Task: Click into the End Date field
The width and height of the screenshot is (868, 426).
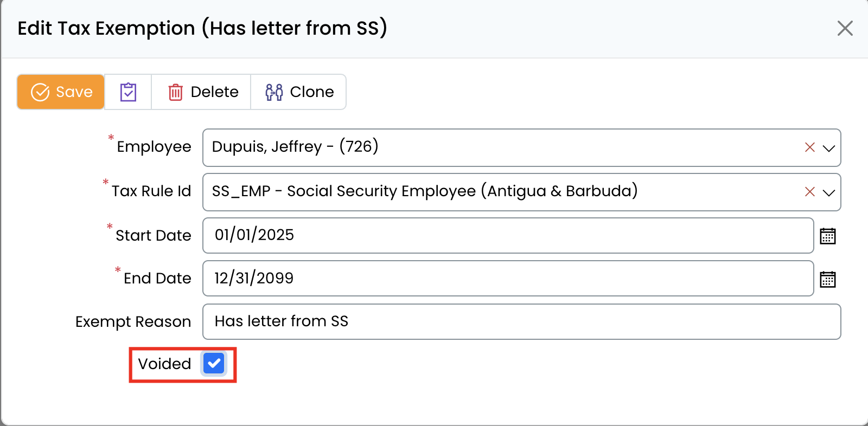Action: (508, 279)
